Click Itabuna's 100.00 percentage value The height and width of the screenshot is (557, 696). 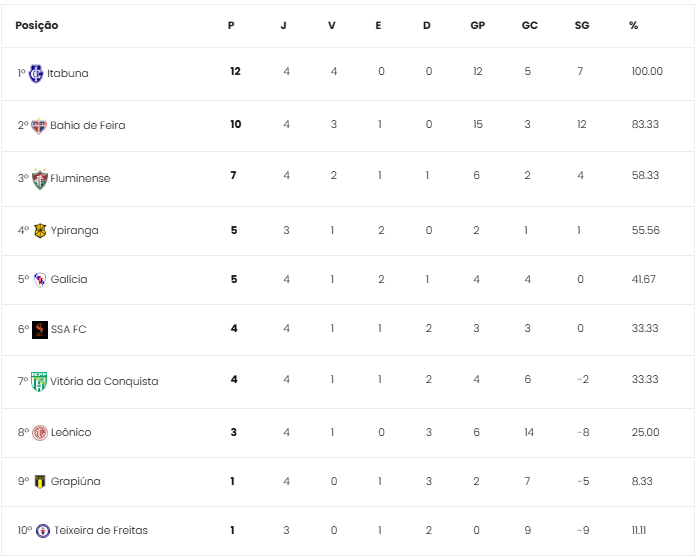(x=647, y=72)
